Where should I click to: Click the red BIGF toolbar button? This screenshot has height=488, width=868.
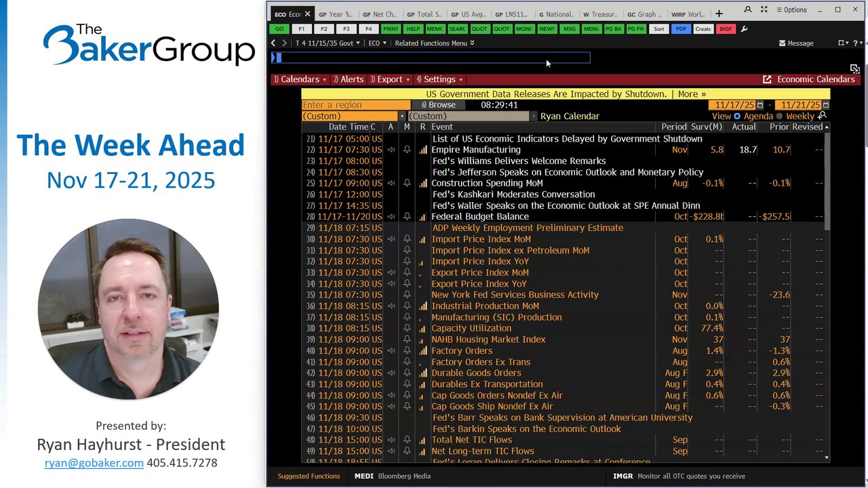725,29
